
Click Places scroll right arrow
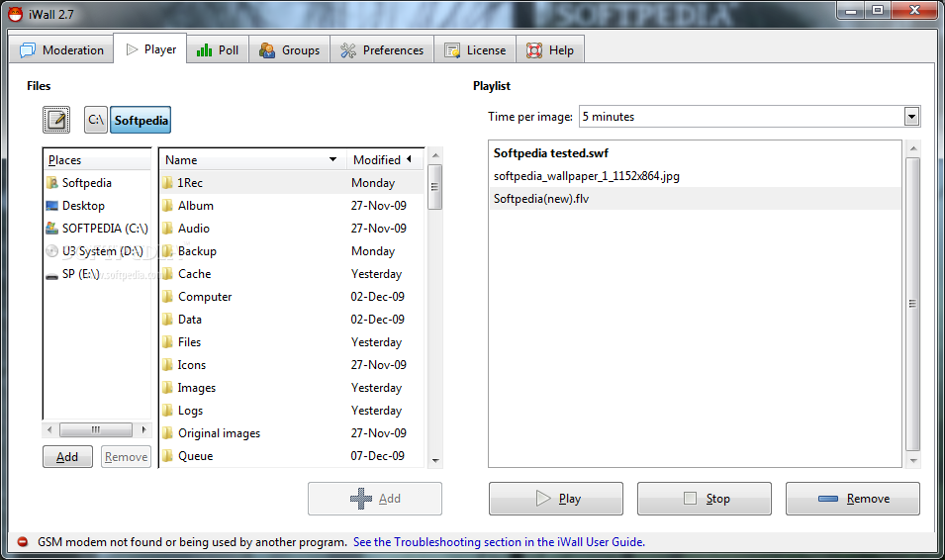143,429
